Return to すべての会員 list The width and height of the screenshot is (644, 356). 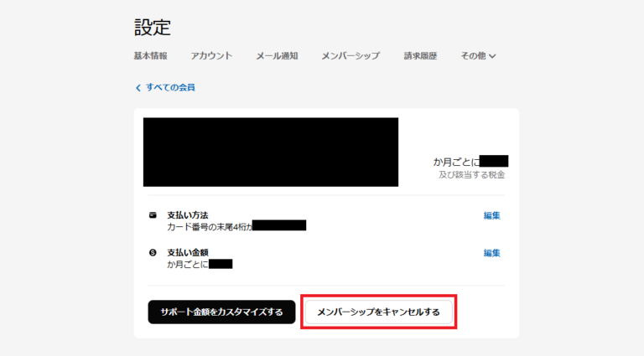tap(170, 87)
